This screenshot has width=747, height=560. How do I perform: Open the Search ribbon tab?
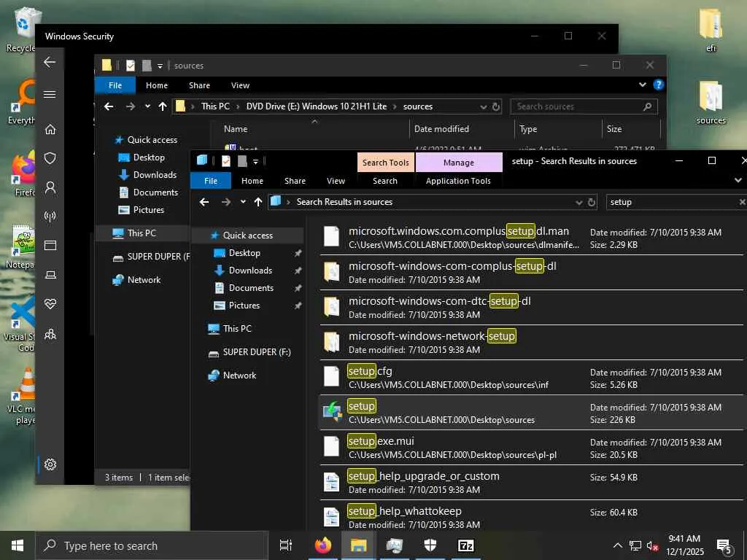click(x=385, y=181)
